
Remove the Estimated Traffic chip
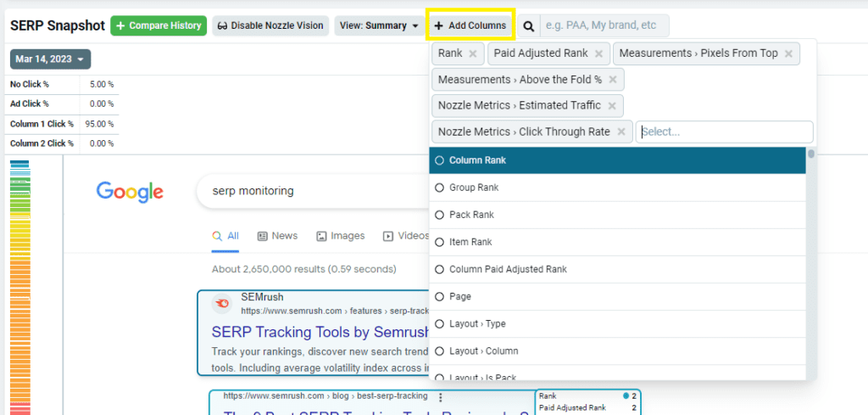pos(612,106)
